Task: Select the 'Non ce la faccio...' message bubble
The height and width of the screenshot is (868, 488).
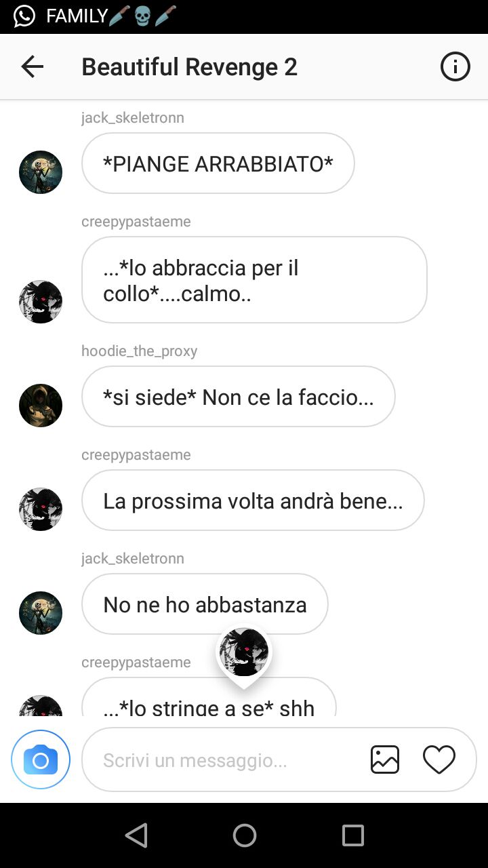Action: coord(239,397)
